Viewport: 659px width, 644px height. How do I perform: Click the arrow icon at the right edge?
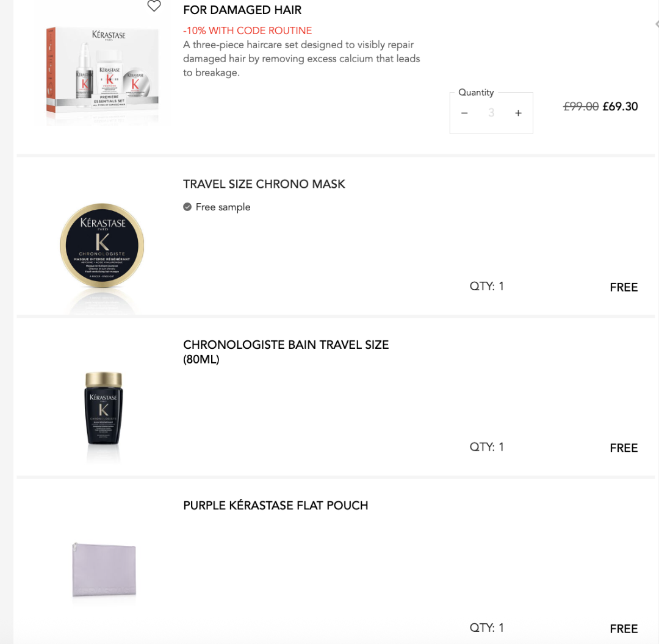657,24
